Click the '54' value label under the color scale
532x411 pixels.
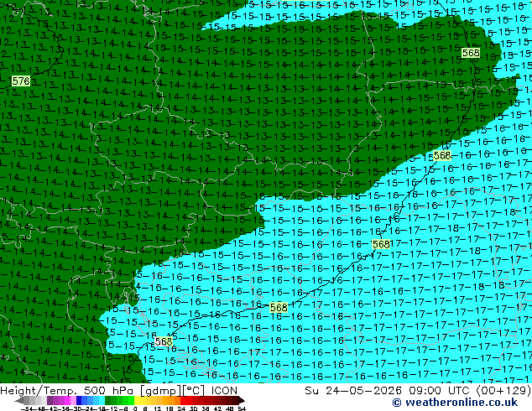[241, 408]
